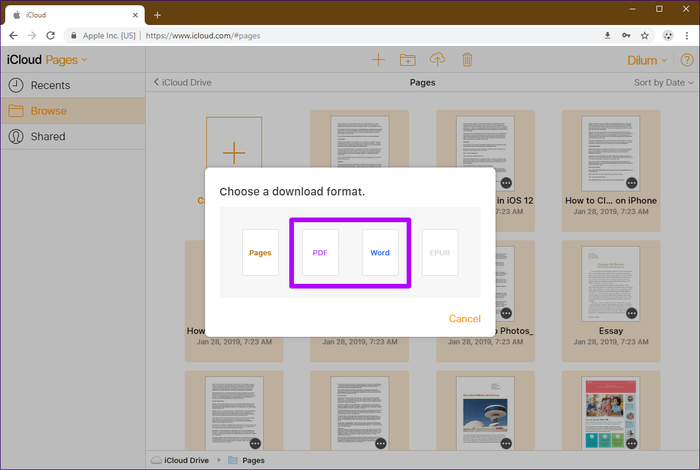Image resolution: width=700 pixels, height=470 pixels.
Task: Go to Recents in the sidebar
Action: point(73,85)
